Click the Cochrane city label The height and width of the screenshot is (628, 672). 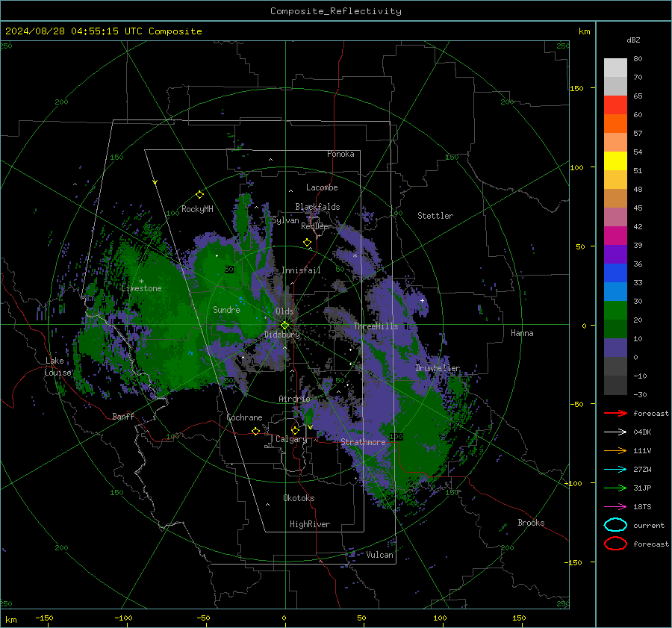point(244,417)
